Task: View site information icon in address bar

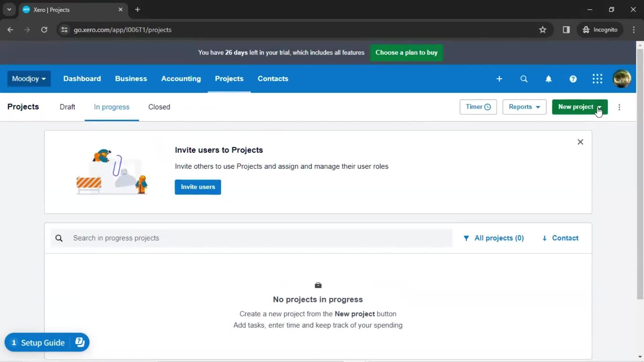Action: point(64,30)
